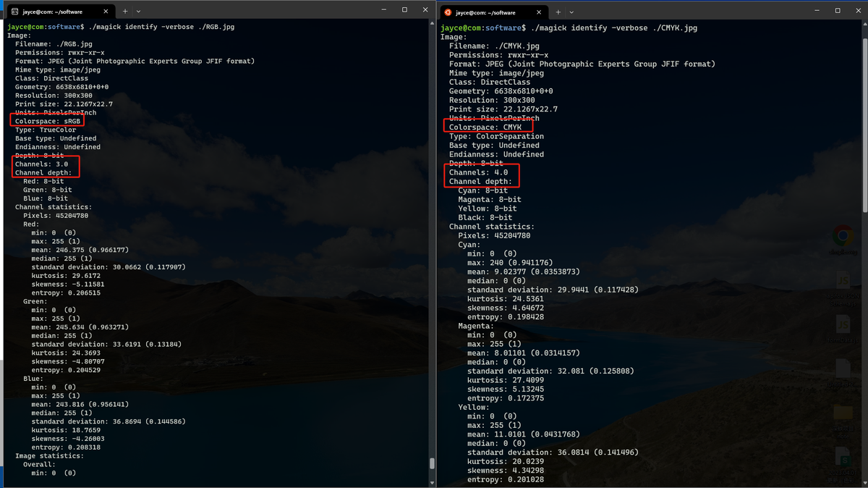Open a new tab in the left terminal
The width and height of the screenshot is (868, 488).
point(125,12)
